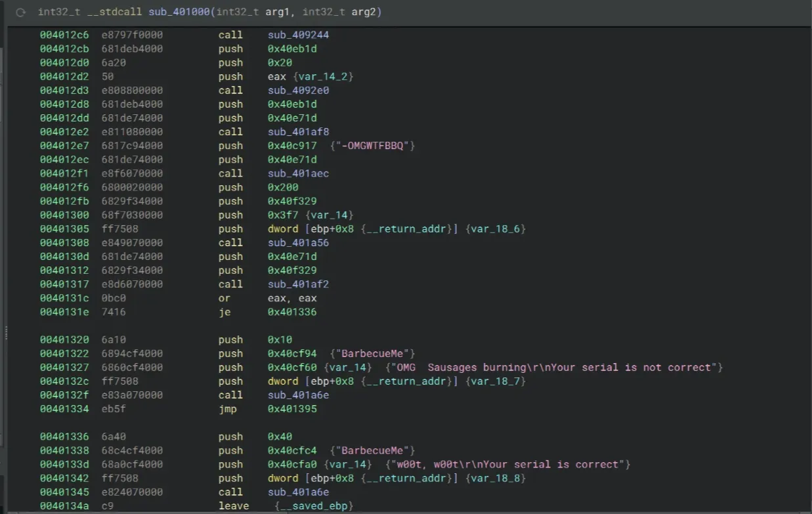Click the "Your serial is not correct" string
The height and width of the screenshot is (514, 812).
[553, 368]
